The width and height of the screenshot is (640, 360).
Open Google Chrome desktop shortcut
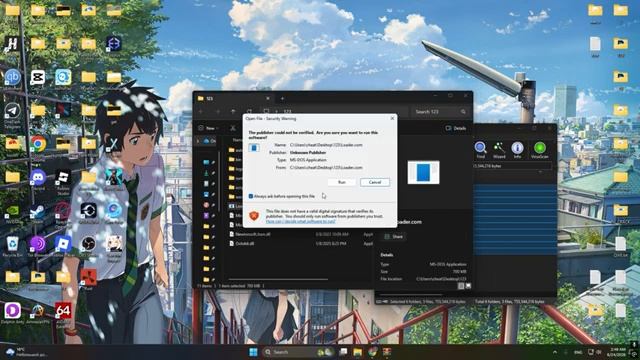coord(38,145)
